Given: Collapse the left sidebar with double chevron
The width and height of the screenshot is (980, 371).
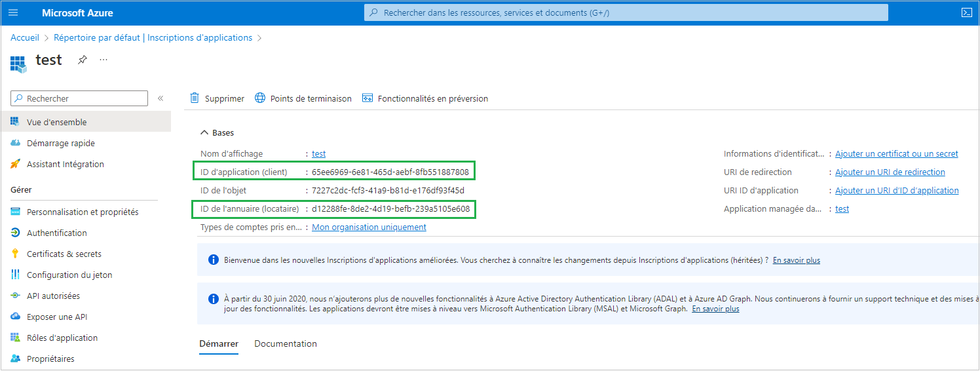Looking at the screenshot, I should click(160, 98).
